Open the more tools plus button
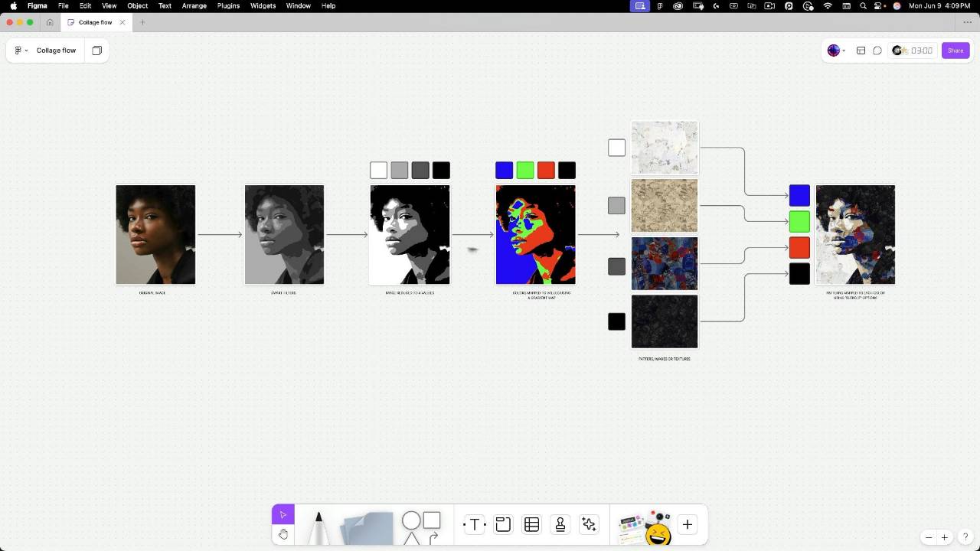The image size is (980, 551). click(x=687, y=524)
